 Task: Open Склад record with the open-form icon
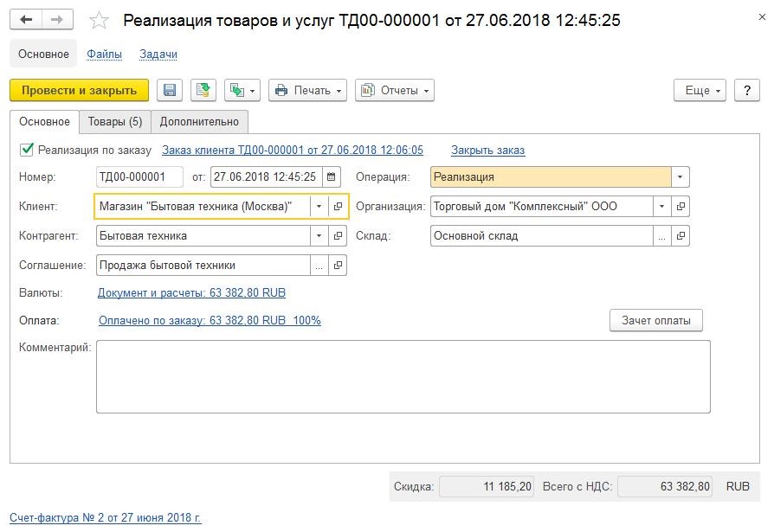(680, 235)
